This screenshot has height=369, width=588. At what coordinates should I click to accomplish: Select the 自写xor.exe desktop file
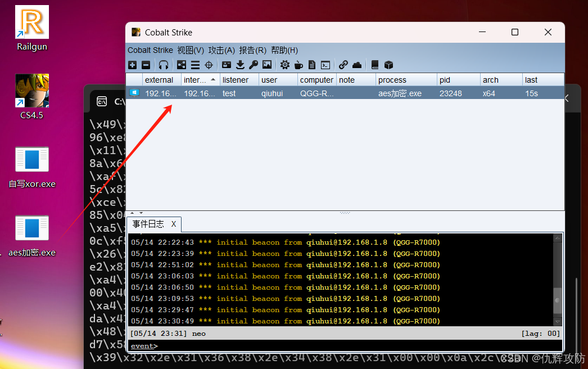tap(32, 168)
